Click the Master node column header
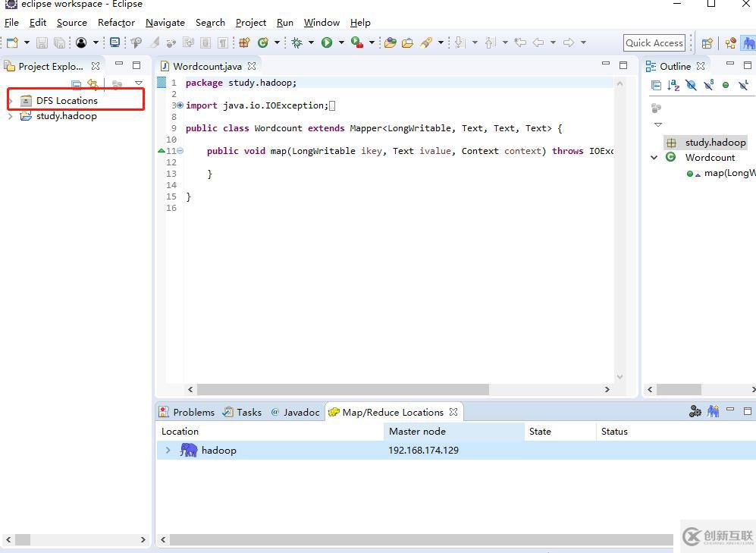This screenshot has height=553, width=756. [417, 431]
